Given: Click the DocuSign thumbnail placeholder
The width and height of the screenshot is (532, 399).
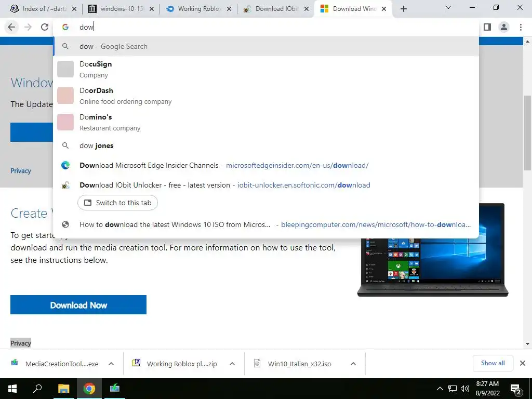Looking at the screenshot, I should coord(65,69).
